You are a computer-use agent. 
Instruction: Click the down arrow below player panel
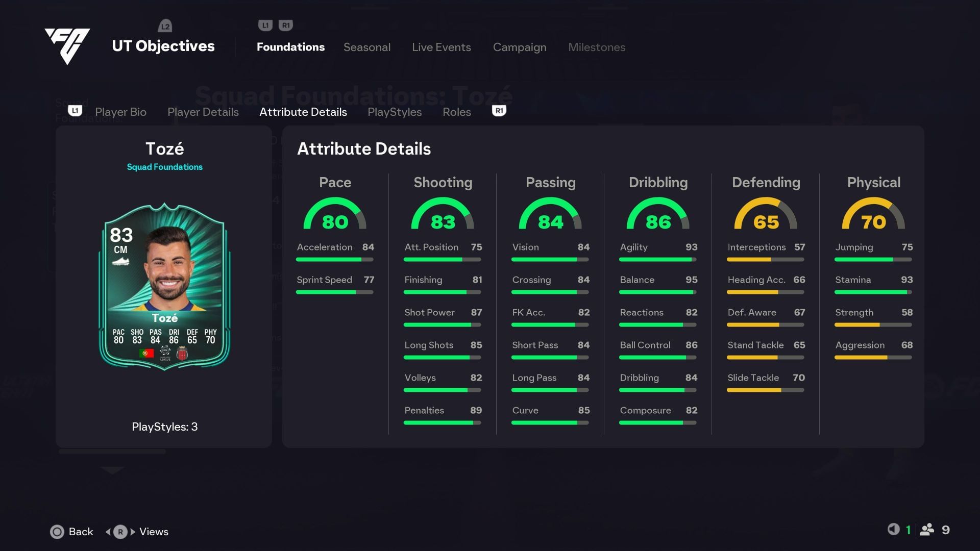[x=112, y=470]
